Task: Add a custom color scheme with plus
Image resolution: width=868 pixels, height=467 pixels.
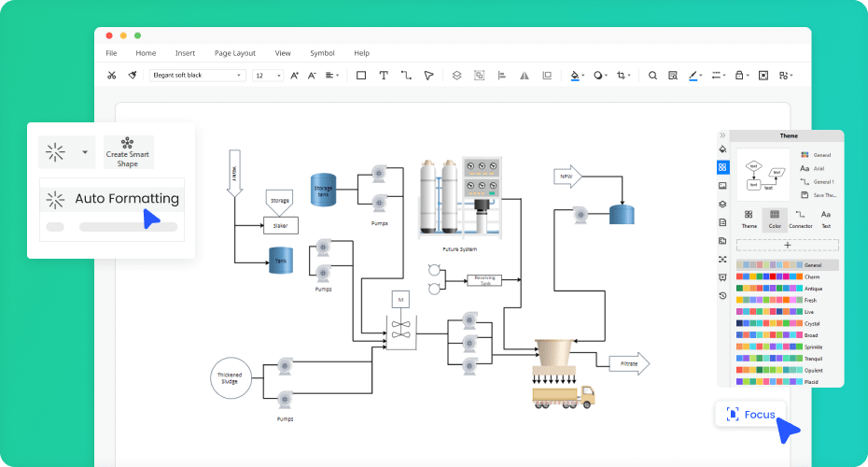Action: click(x=787, y=245)
